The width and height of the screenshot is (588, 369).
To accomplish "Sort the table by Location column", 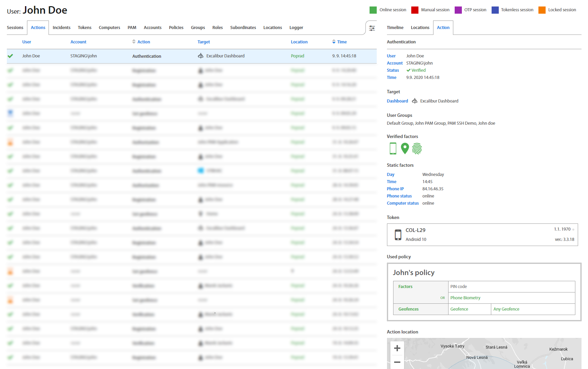I will pos(299,42).
